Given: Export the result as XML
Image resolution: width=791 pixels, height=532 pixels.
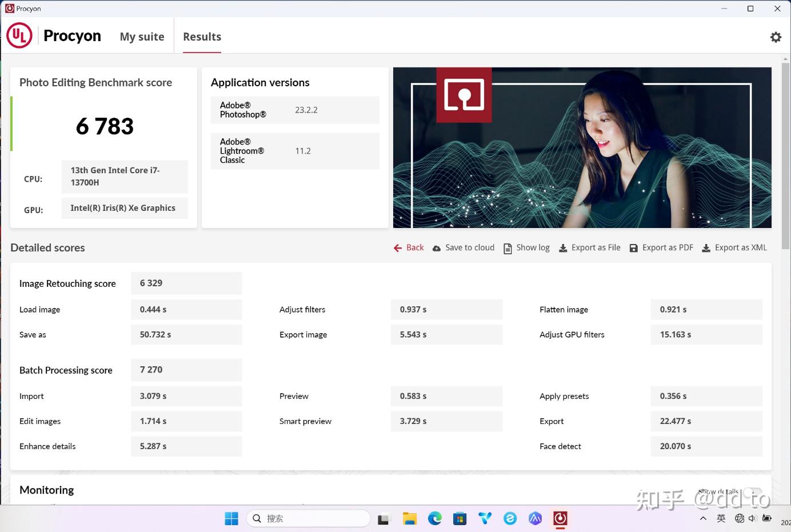Looking at the screenshot, I should 734,247.
